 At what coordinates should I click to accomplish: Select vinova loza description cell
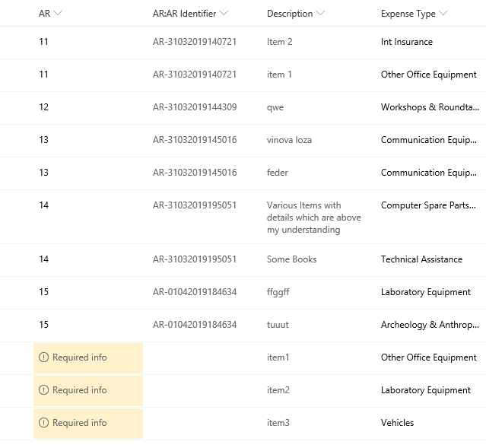tap(289, 140)
